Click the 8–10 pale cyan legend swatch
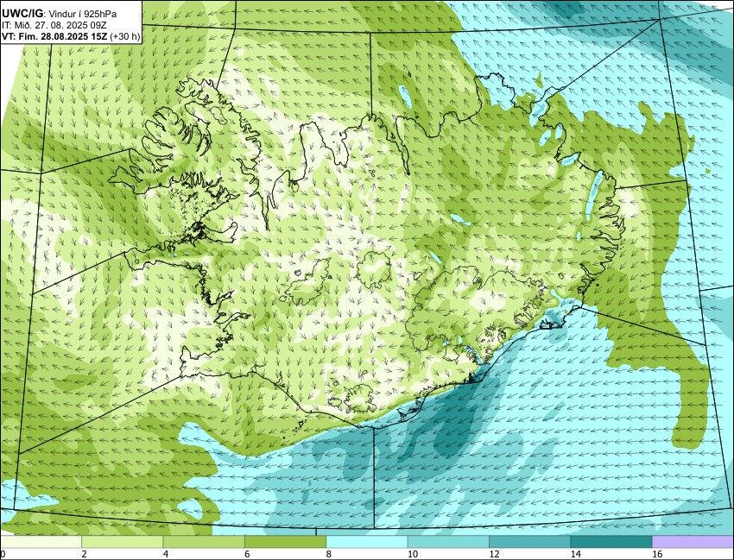734x560 pixels. [x=366, y=542]
